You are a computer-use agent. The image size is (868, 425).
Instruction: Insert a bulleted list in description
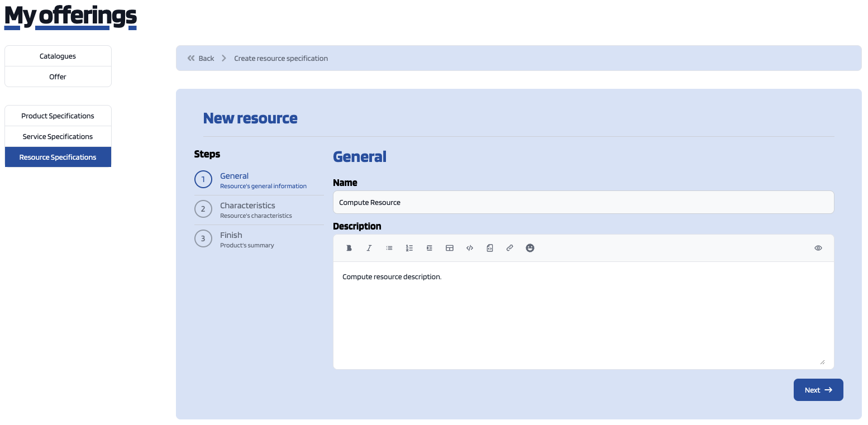[389, 248]
